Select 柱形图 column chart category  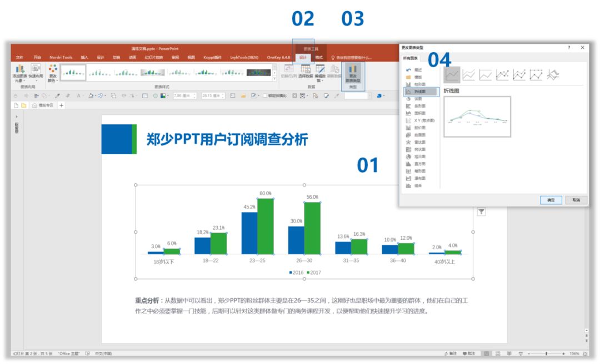click(416, 84)
